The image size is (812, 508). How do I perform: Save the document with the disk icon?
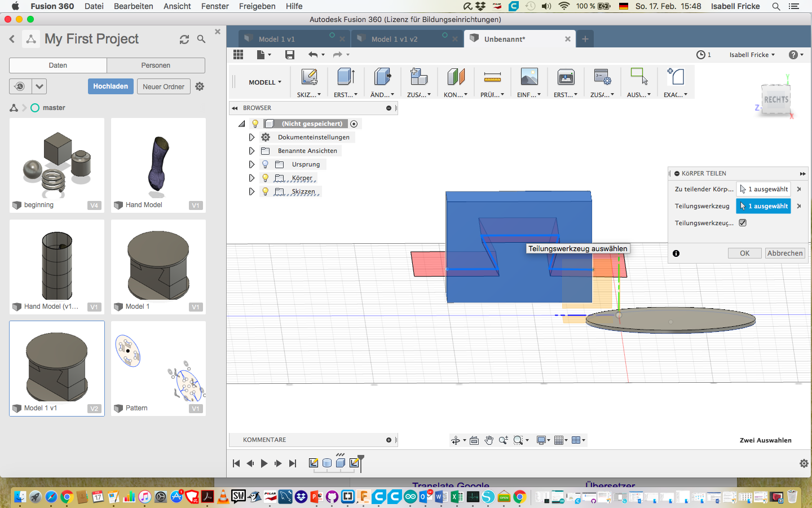(x=290, y=55)
